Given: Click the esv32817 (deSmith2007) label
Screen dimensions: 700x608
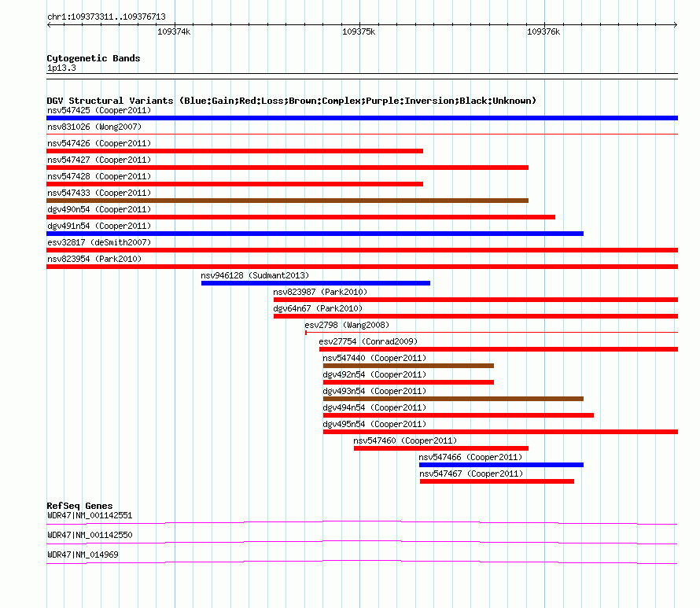Looking at the screenshot, I should tap(99, 242).
